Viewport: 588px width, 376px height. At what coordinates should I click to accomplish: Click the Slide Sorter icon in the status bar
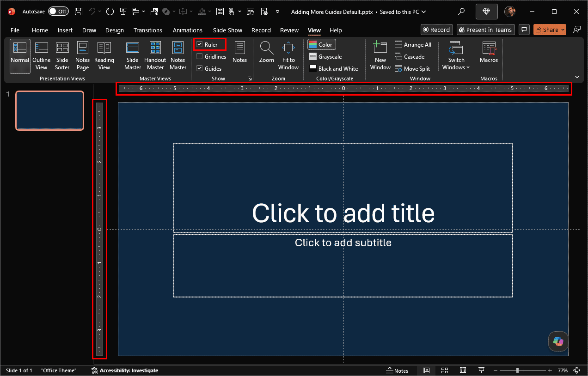coord(445,370)
